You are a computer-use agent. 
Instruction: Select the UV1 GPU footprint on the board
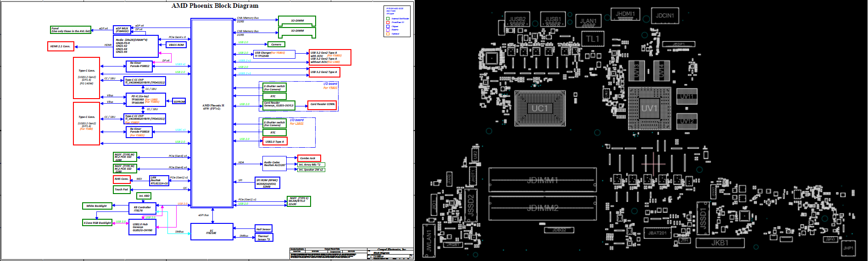click(650, 109)
